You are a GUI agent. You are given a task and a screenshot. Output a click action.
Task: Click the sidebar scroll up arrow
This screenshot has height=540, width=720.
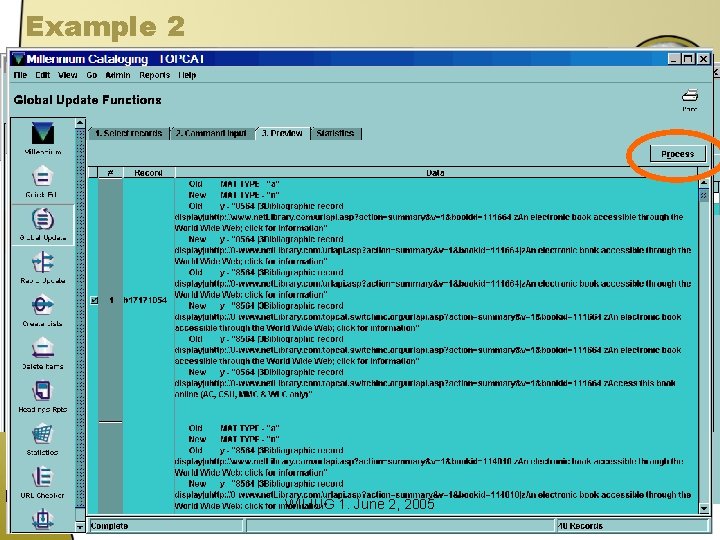click(80, 123)
